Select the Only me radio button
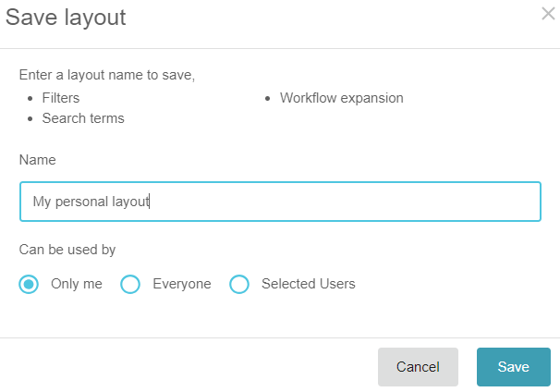 pos(30,284)
